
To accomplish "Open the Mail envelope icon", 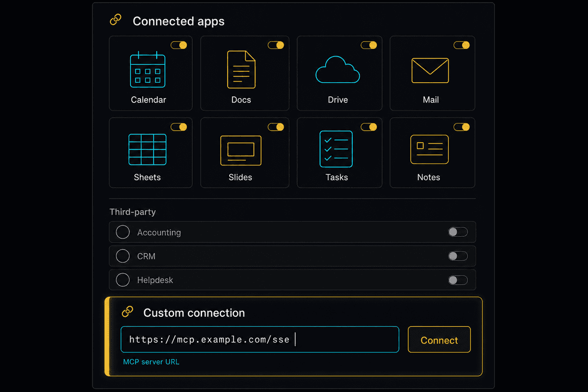I will 430,71.
